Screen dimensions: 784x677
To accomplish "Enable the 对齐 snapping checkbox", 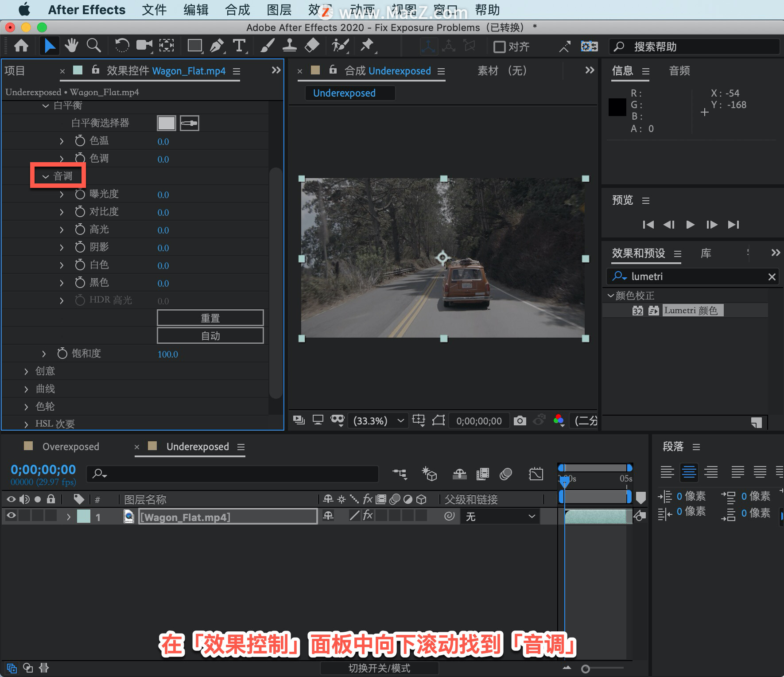I will [499, 47].
